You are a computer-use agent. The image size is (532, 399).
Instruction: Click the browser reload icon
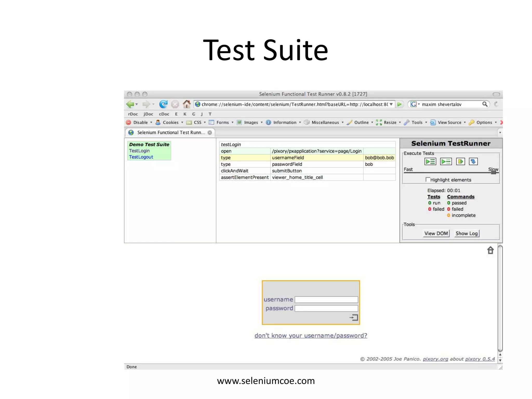click(163, 104)
